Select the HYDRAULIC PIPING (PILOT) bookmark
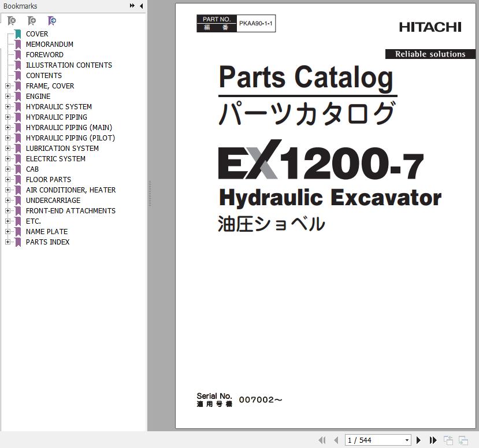Image resolution: width=479 pixels, height=448 pixels. tap(70, 138)
